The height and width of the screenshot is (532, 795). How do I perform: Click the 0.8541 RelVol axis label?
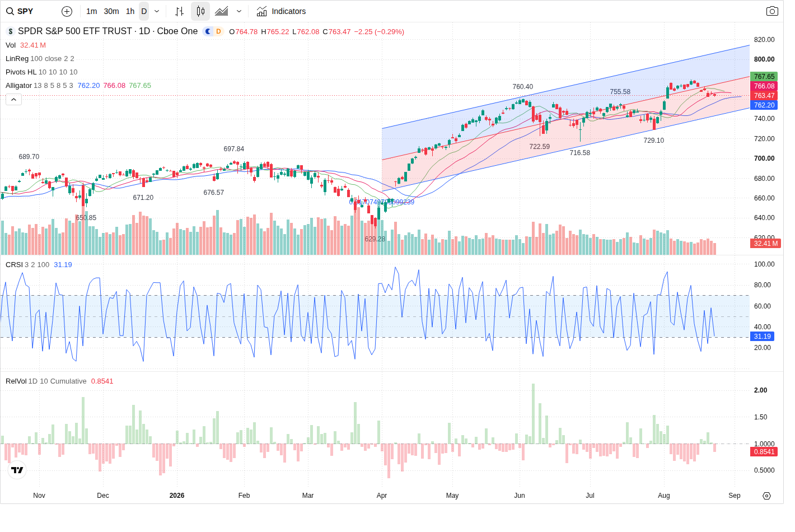(x=764, y=452)
